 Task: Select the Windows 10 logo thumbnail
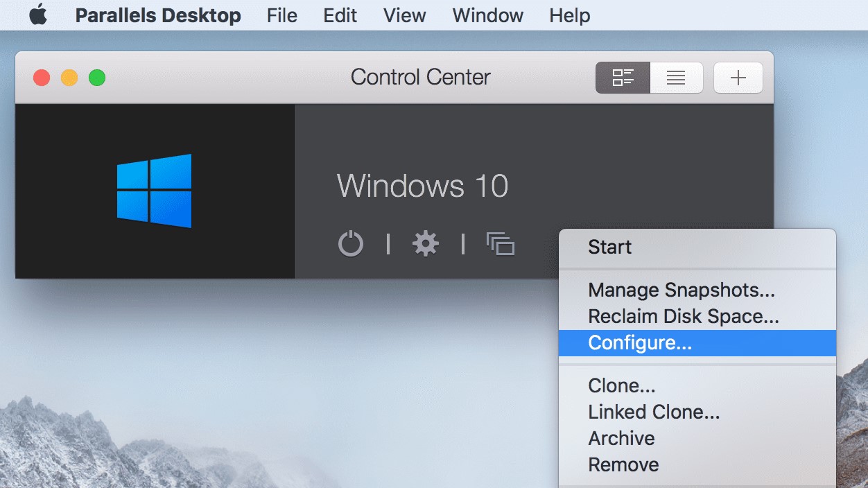point(155,191)
